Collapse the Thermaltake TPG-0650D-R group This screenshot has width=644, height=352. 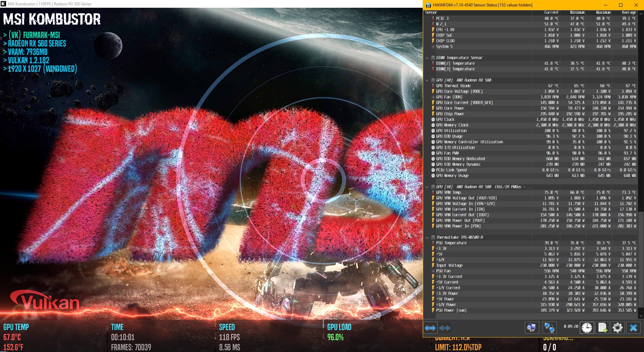point(427,237)
